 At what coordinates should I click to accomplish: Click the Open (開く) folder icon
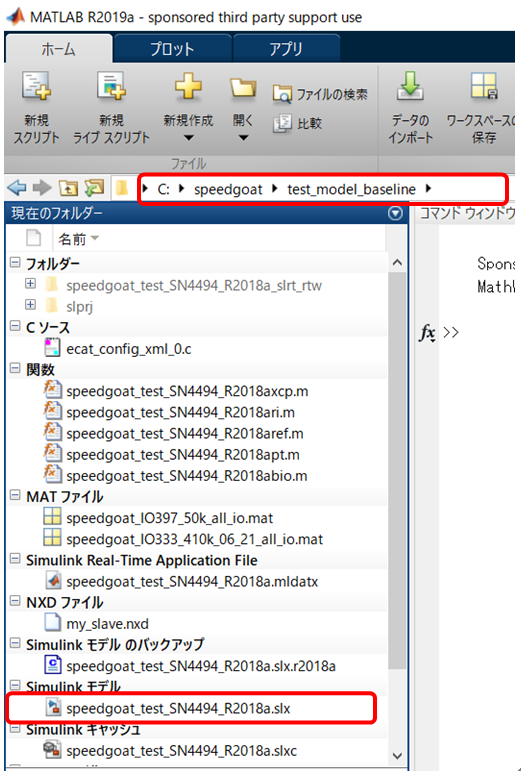click(243, 89)
